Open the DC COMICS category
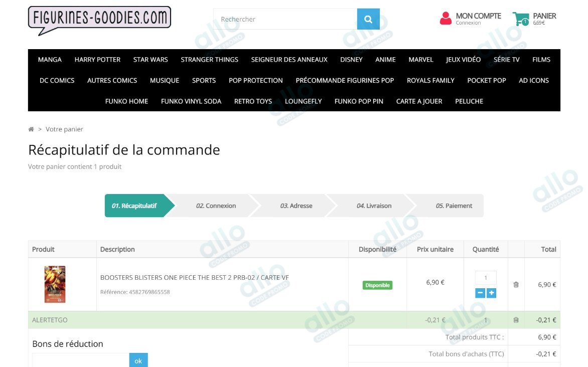 pyautogui.click(x=57, y=81)
